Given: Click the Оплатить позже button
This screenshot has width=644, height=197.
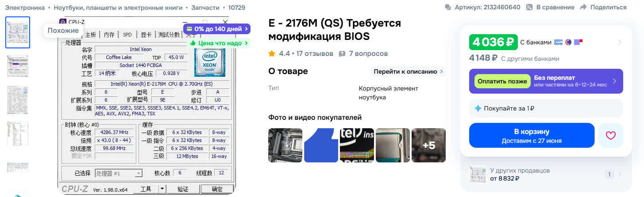Looking at the screenshot, I should pyautogui.click(x=502, y=81).
